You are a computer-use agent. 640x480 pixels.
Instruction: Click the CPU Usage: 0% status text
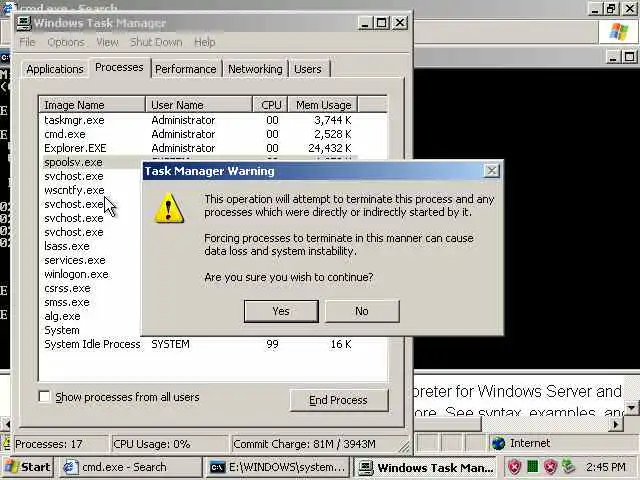(151, 444)
